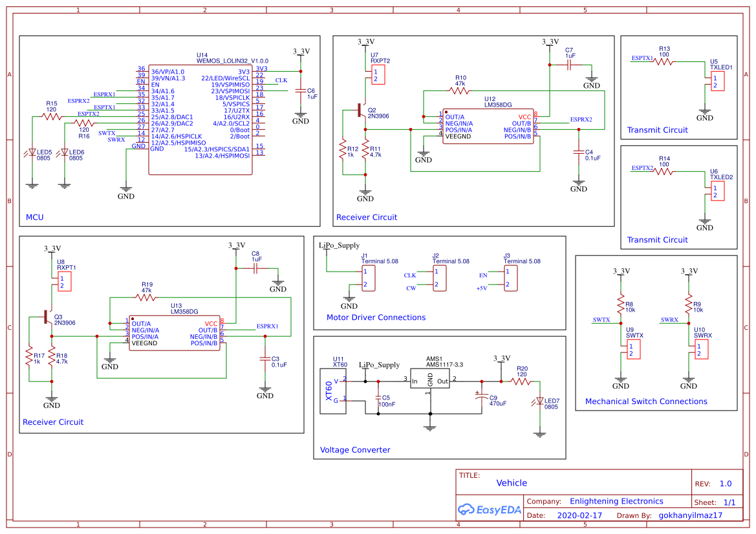Image resolution: width=756 pixels, height=534 pixels.
Task: Select the U12 LM358DG op-amp chip
Action: click(488, 126)
